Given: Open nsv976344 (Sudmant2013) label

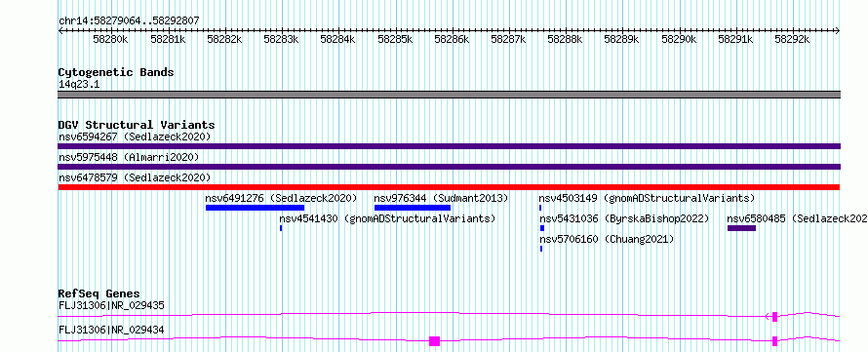Looking at the screenshot, I should tap(441, 198).
